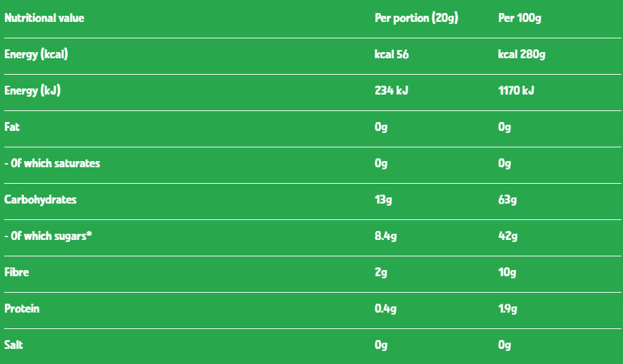Viewport: 623px width, 364px height.
Task: Select the '8.4g' sugars value
Action: [386, 236]
